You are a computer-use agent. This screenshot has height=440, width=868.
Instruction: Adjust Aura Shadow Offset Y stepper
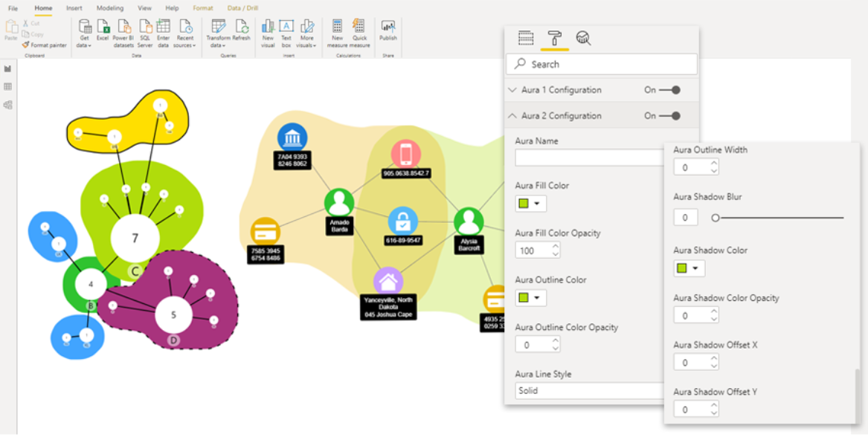click(x=714, y=410)
